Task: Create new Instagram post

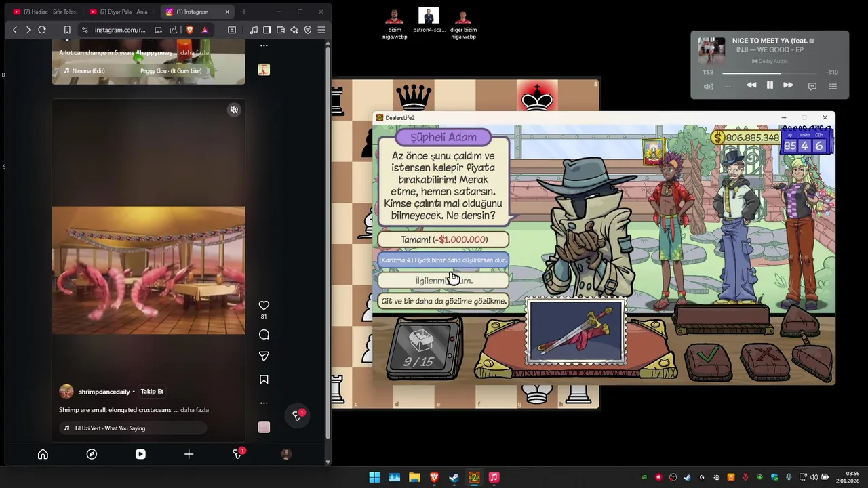Action: pos(189,454)
